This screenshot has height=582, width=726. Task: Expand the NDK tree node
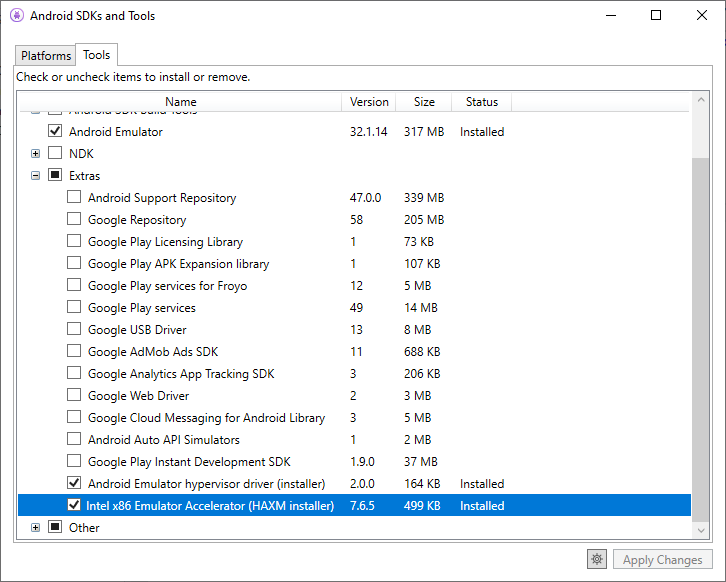36,153
